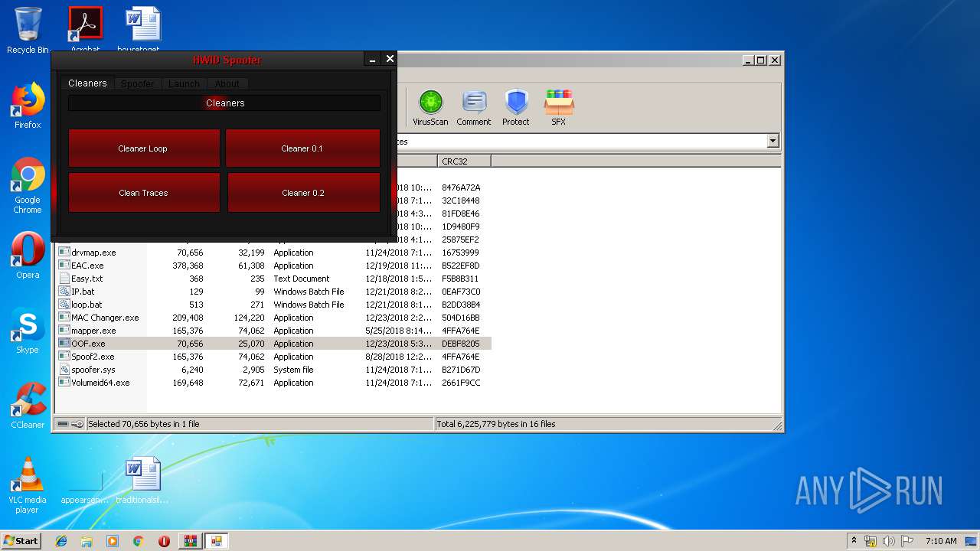Launch Firefox from the desktop
Image resolution: width=980 pixels, height=551 pixels.
[x=28, y=106]
